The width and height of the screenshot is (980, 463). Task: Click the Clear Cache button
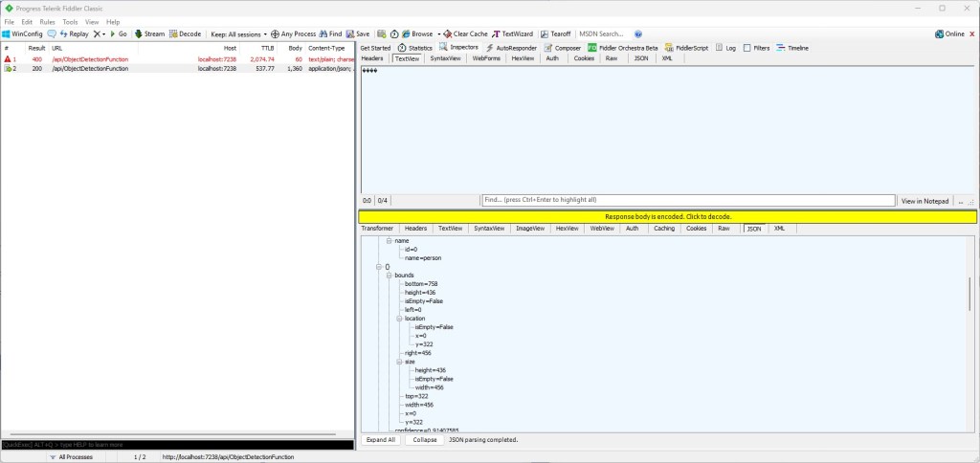(x=464, y=33)
